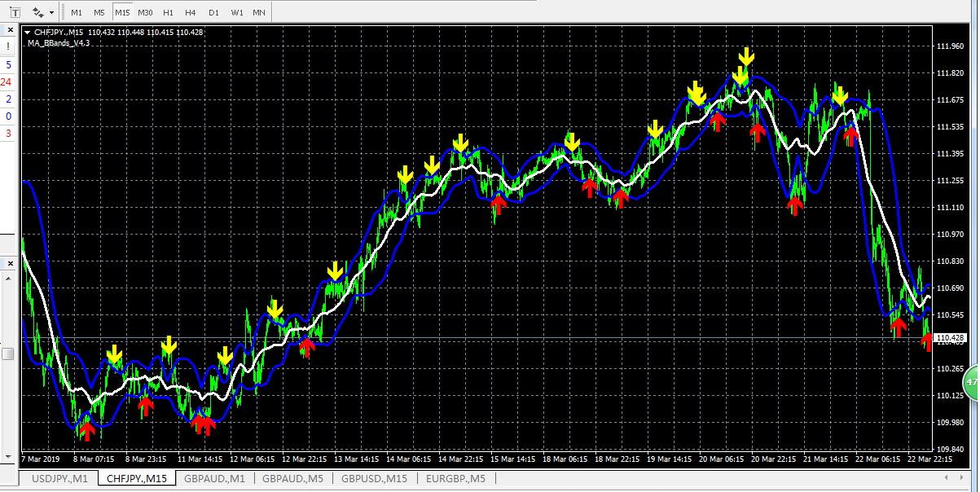
Task: Click the left panel scrollbar thumb
Action: pyautogui.click(x=8, y=354)
